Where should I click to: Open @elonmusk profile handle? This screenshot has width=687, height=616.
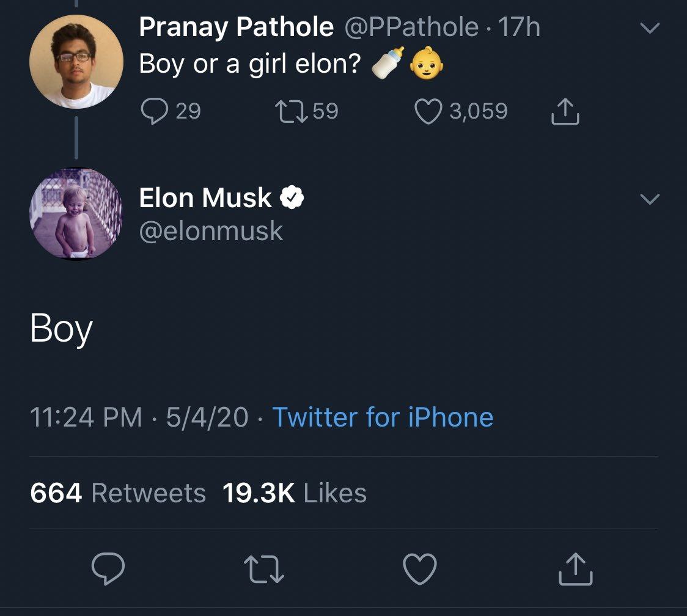211,231
